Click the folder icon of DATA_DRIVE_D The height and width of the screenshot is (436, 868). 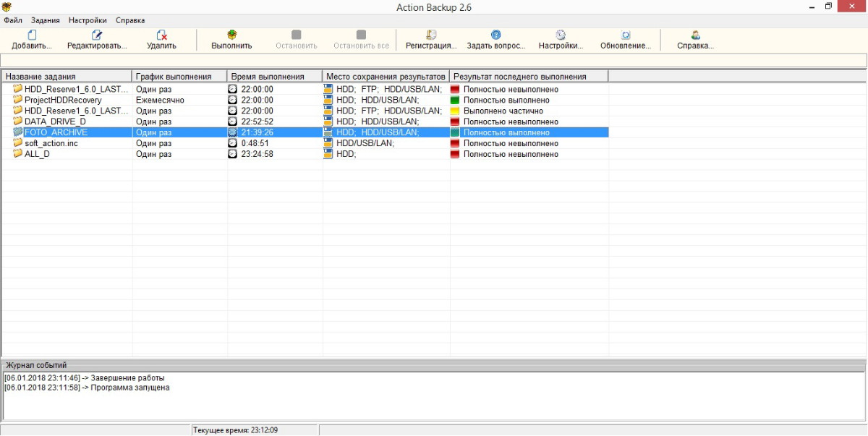click(18, 121)
